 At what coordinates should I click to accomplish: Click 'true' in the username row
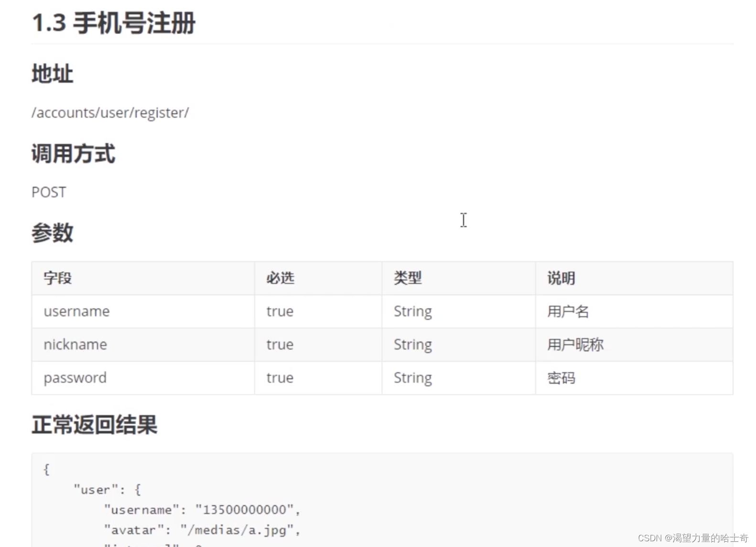(x=280, y=311)
